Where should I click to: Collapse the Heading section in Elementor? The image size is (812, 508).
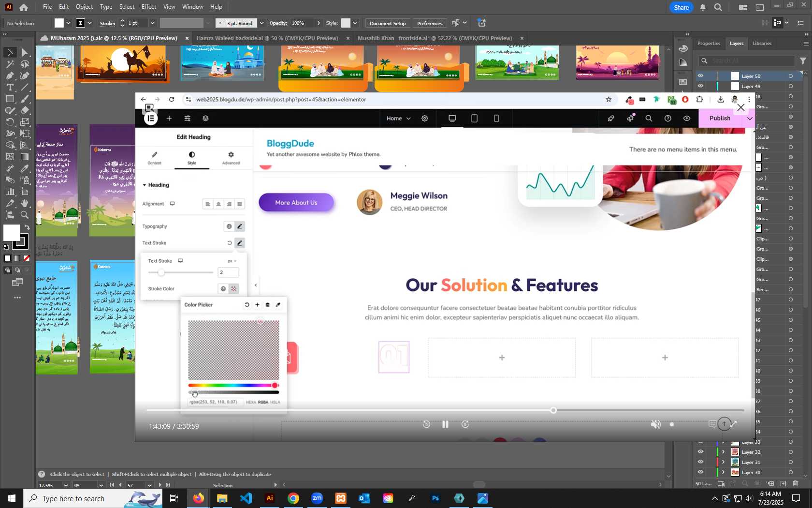coord(156,185)
